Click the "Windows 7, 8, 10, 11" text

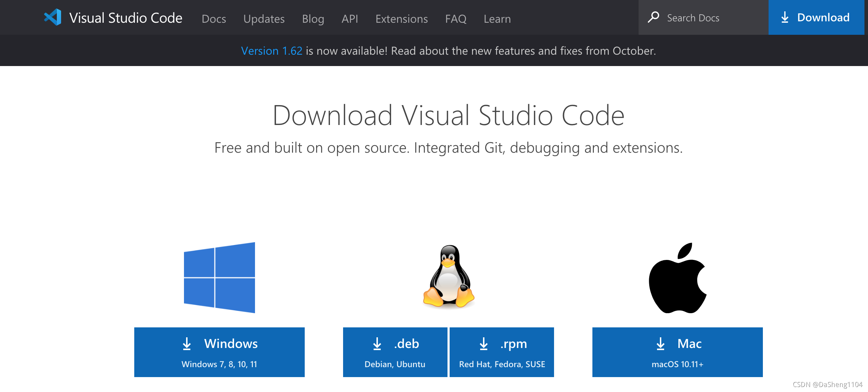coord(219,364)
